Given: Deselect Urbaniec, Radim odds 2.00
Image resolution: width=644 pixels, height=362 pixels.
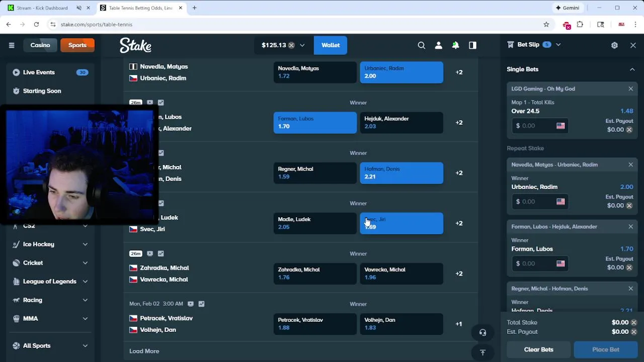Looking at the screenshot, I should [x=401, y=72].
